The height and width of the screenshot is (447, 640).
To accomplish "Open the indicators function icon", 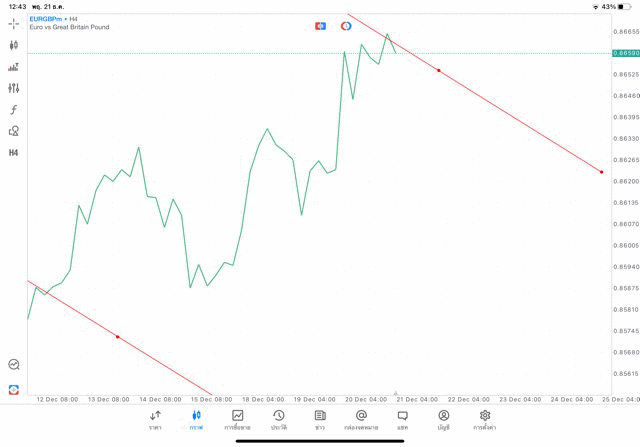I will [14, 110].
